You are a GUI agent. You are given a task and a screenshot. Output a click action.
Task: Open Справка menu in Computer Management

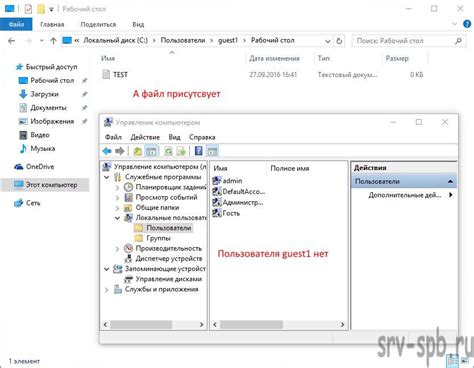click(x=202, y=137)
